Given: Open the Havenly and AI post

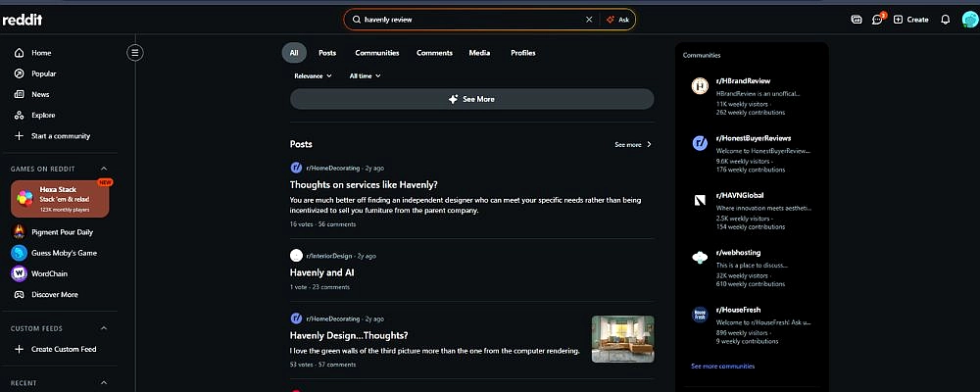Looking at the screenshot, I should pos(321,272).
